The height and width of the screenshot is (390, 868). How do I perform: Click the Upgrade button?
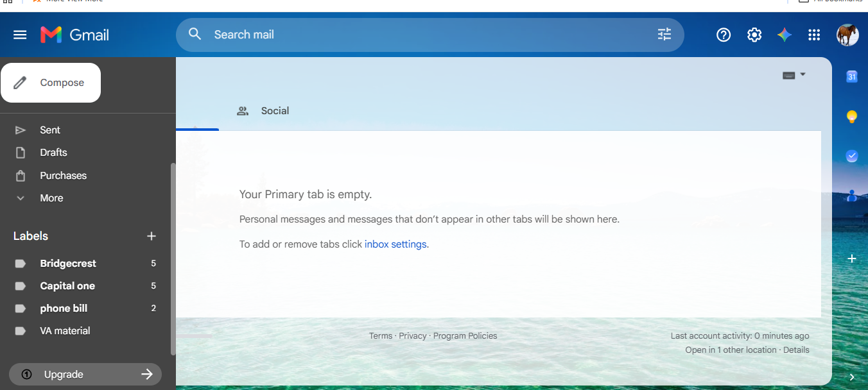85,374
